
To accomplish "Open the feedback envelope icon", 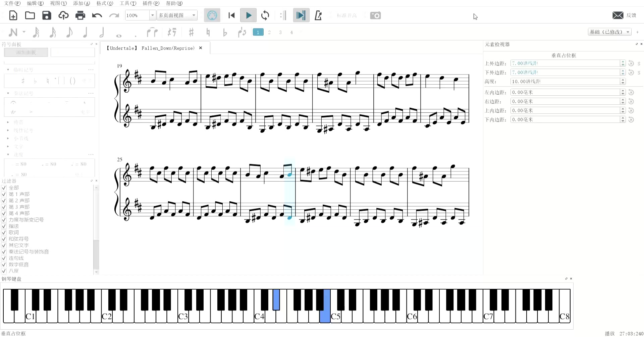I will 618,15.
